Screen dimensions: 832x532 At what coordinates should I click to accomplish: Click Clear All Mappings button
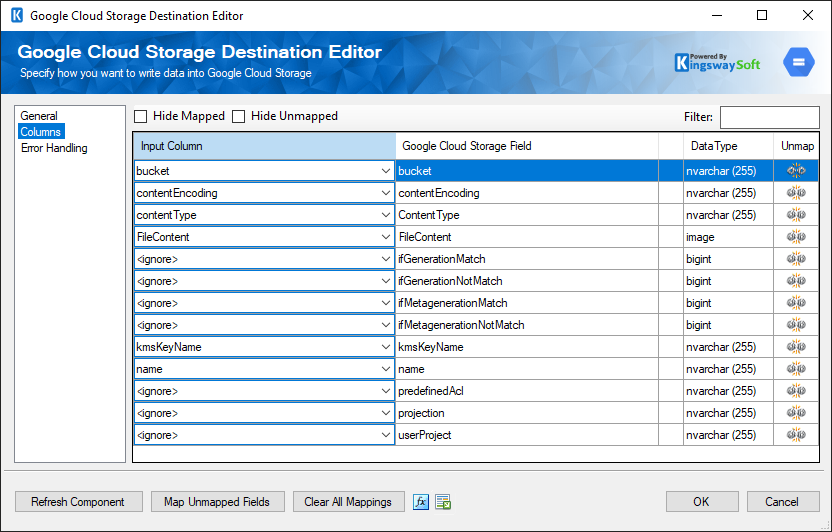349,502
